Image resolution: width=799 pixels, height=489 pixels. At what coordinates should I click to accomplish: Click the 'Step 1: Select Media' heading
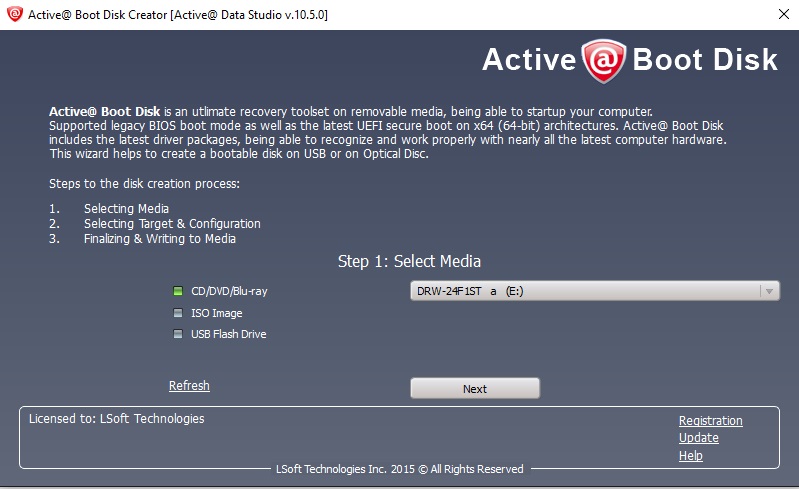click(x=409, y=261)
